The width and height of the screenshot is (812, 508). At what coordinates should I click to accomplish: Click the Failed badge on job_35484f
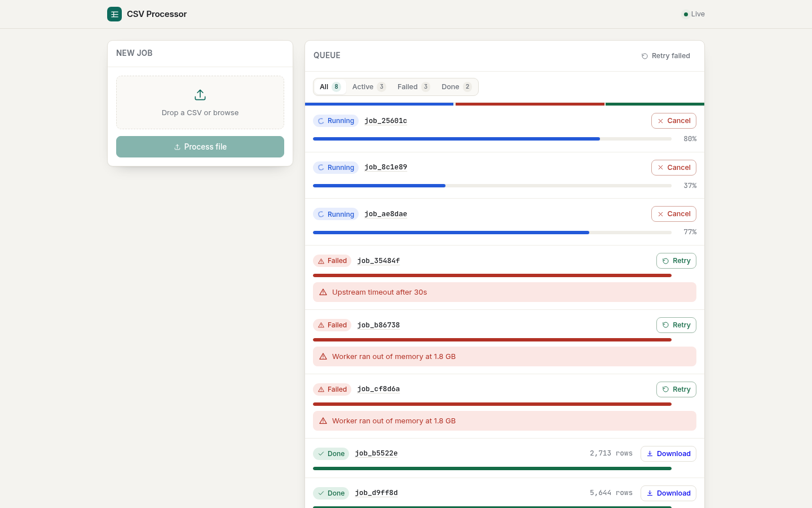tap(332, 261)
